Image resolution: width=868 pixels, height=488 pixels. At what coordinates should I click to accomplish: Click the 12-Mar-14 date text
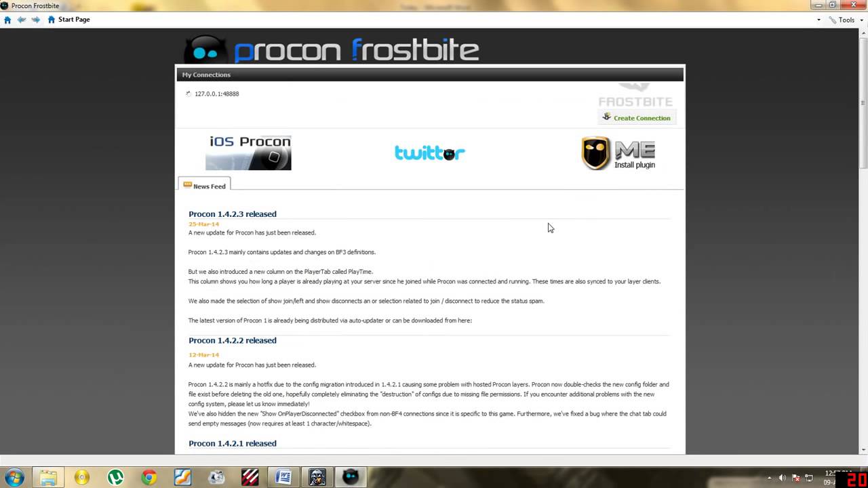(x=203, y=355)
